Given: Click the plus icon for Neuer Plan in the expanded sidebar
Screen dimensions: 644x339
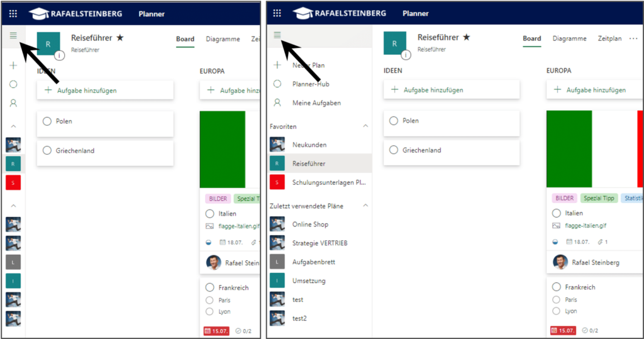Looking at the screenshot, I should tap(277, 65).
